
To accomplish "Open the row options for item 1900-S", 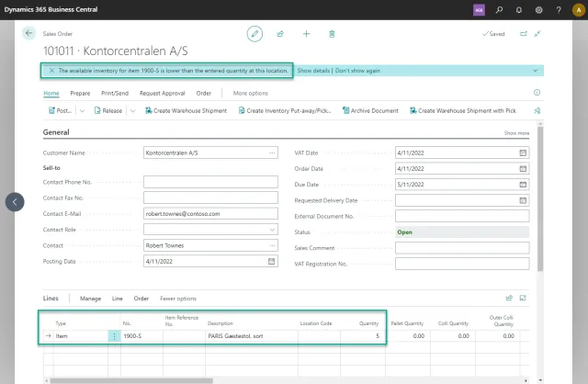I will (x=114, y=336).
